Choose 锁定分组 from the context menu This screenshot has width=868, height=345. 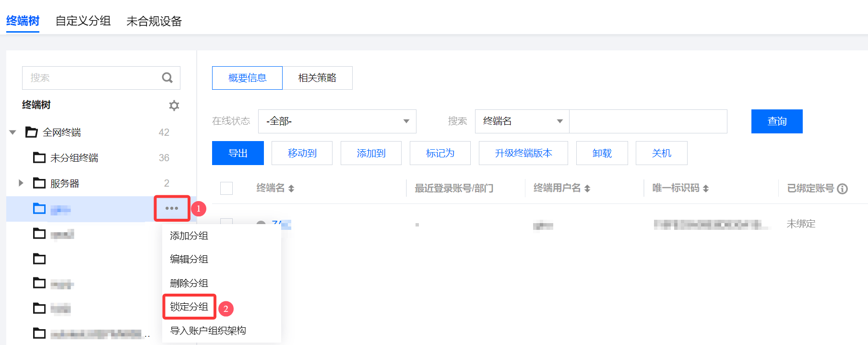coord(189,307)
